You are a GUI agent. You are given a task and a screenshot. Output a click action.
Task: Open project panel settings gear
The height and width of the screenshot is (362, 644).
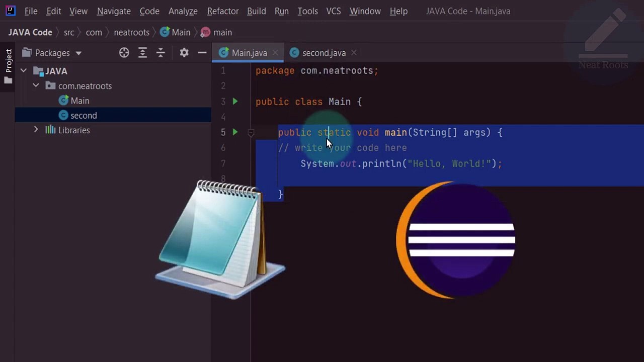click(184, 53)
